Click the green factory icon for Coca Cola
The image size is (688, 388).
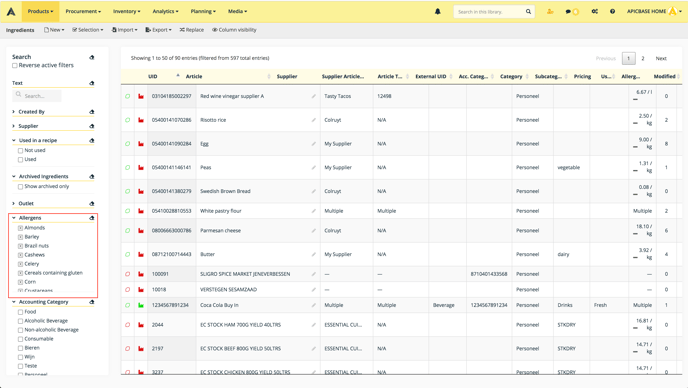(x=141, y=305)
